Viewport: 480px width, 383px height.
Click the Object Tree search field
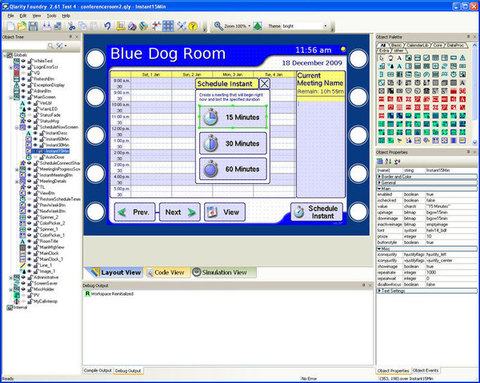[25, 46]
